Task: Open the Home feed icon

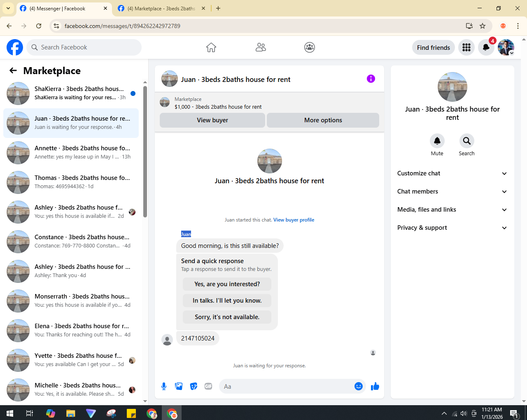Action: (x=211, y=47)
